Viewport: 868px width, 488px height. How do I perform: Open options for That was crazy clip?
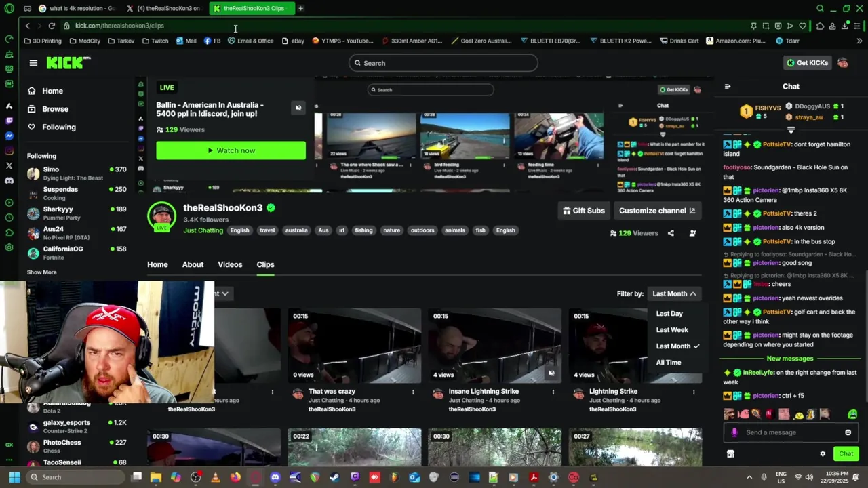pyautogui.click(x=413, y=392)
